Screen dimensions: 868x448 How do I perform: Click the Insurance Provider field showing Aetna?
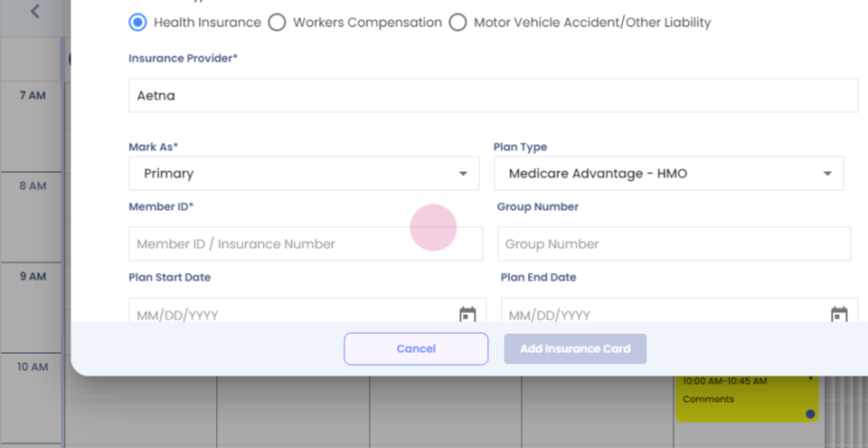(x=494, y=95)
